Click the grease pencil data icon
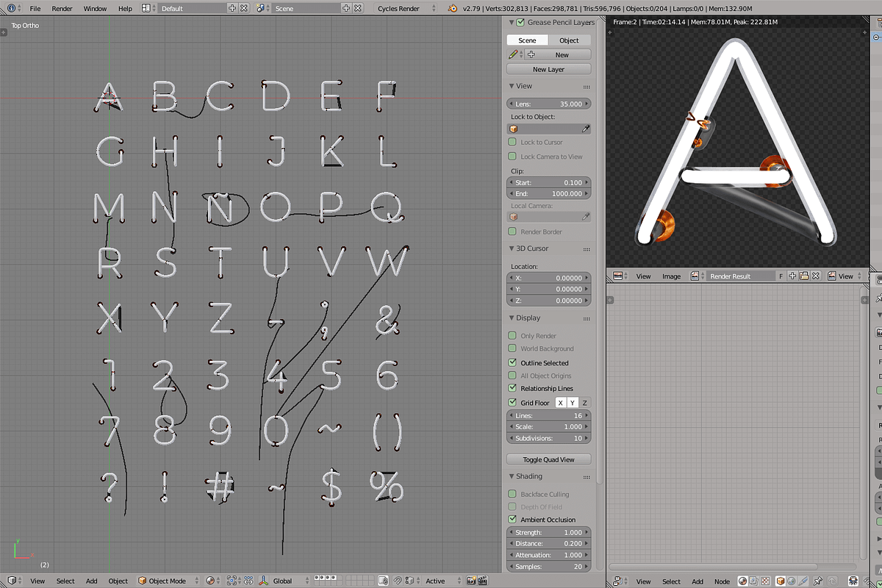This screenshot has height=588, width=882. point(514,54)
